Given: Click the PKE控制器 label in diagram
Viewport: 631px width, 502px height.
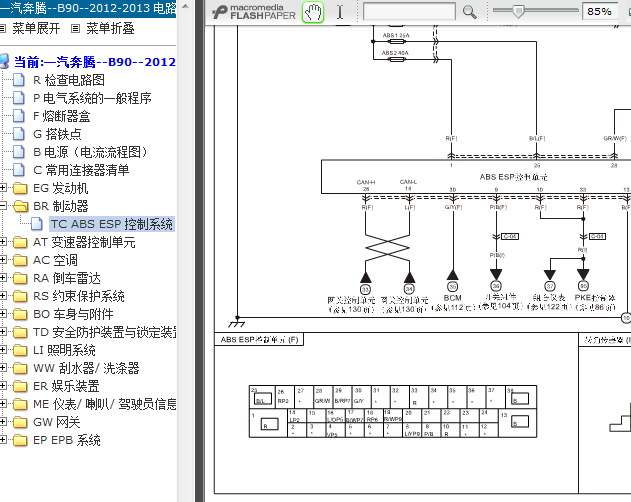Looking at the screenshot, I should tap(595, 298).
